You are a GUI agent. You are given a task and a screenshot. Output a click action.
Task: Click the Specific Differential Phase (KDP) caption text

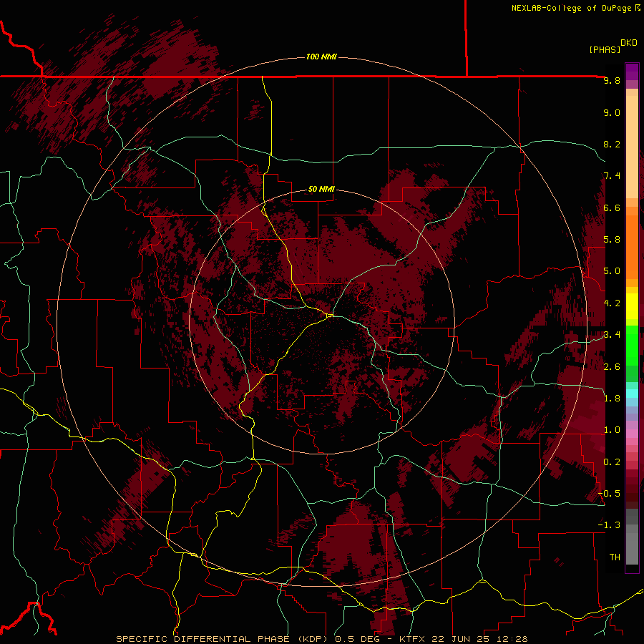click(223, 639)
